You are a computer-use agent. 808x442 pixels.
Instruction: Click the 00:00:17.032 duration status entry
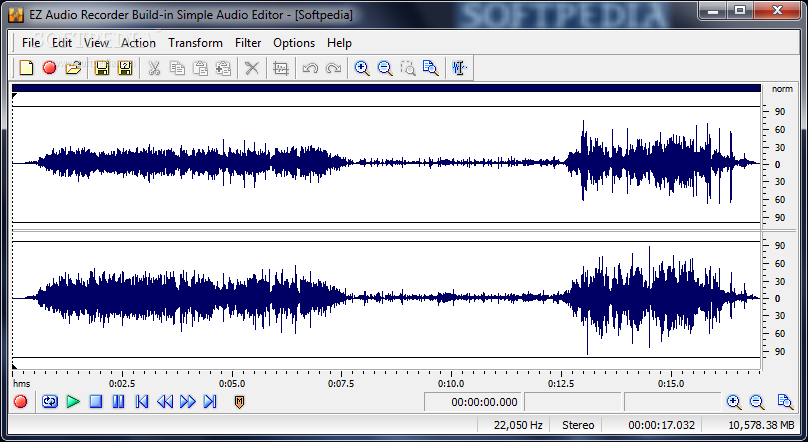(661, 425)
